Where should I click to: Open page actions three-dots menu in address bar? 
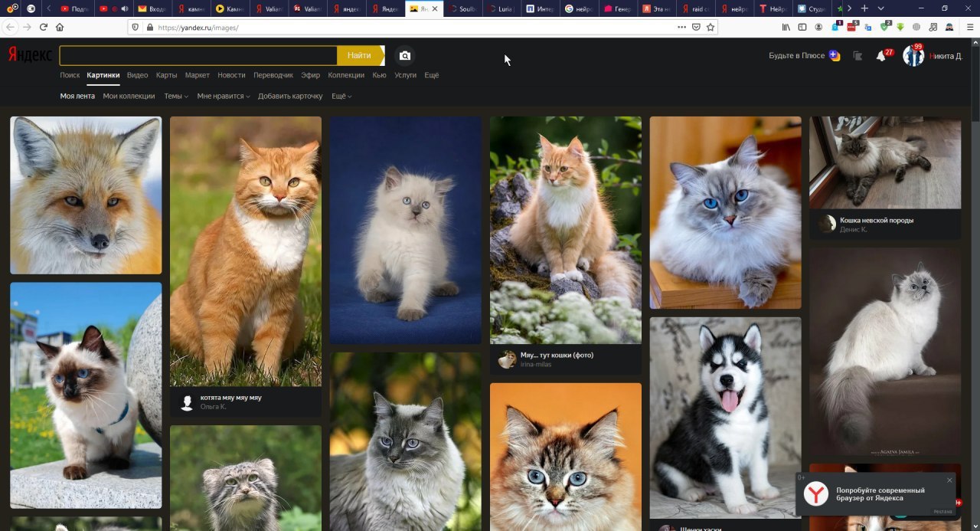[x=681, y=27]
